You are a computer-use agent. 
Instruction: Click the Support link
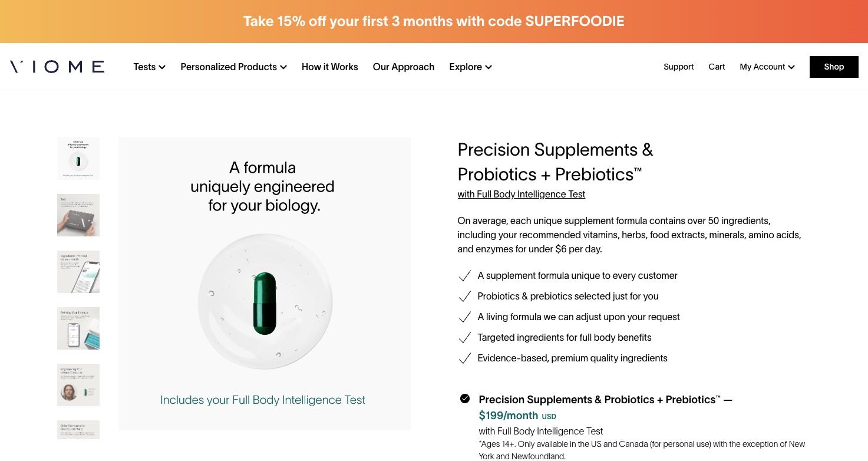(x=678, y=67)
